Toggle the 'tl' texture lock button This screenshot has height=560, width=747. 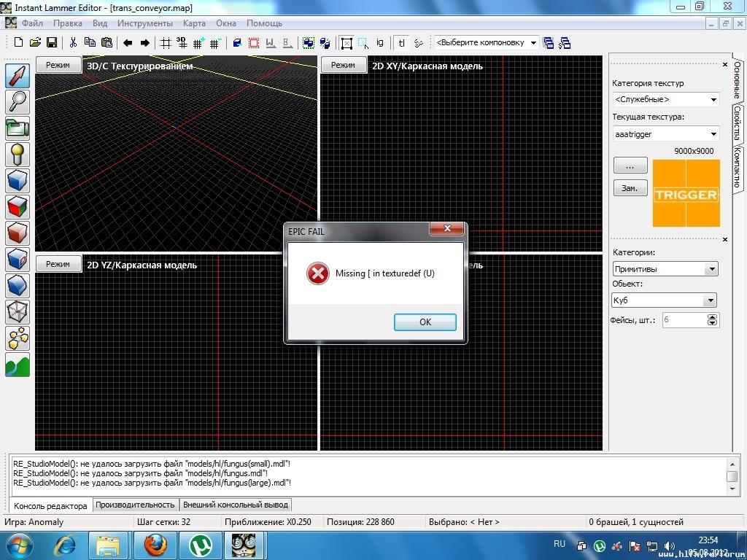[x=401, y=43]
